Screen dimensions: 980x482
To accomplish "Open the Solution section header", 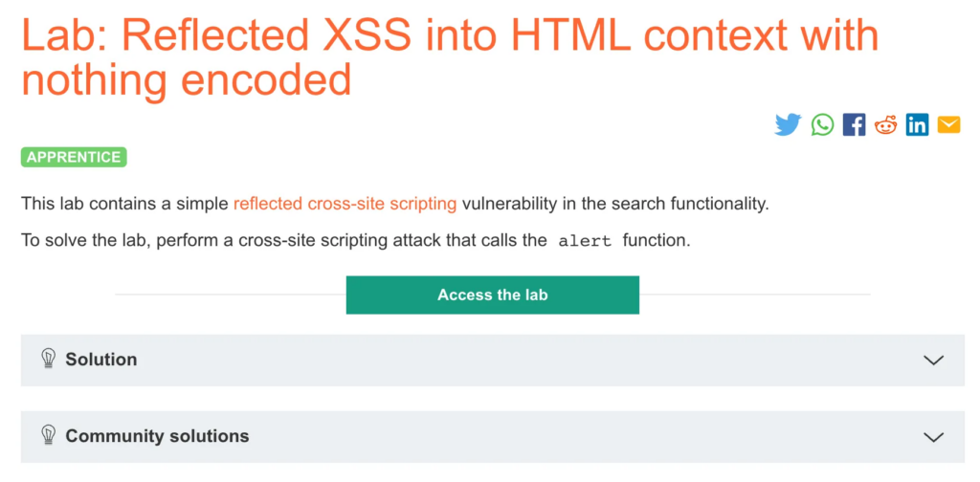I will 493,361.
